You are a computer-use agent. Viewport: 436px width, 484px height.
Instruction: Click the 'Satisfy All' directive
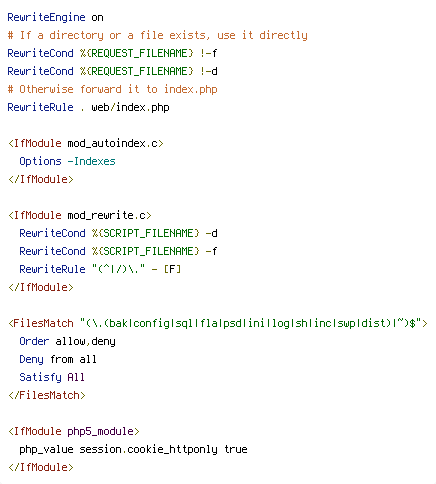pos(52,377)
